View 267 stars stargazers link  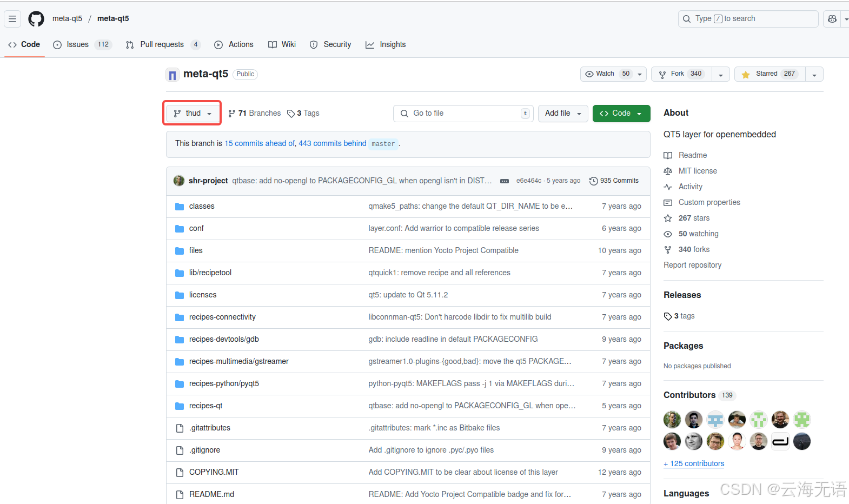[687, 218]
